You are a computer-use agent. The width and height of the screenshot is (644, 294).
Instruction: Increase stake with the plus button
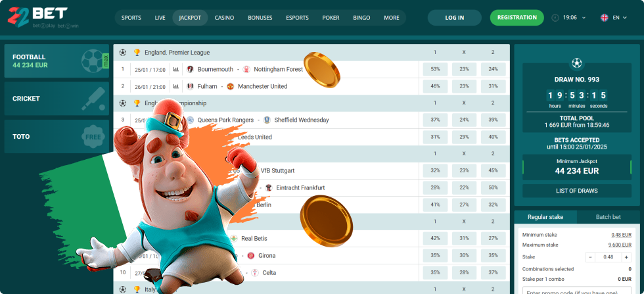point(626,257)
